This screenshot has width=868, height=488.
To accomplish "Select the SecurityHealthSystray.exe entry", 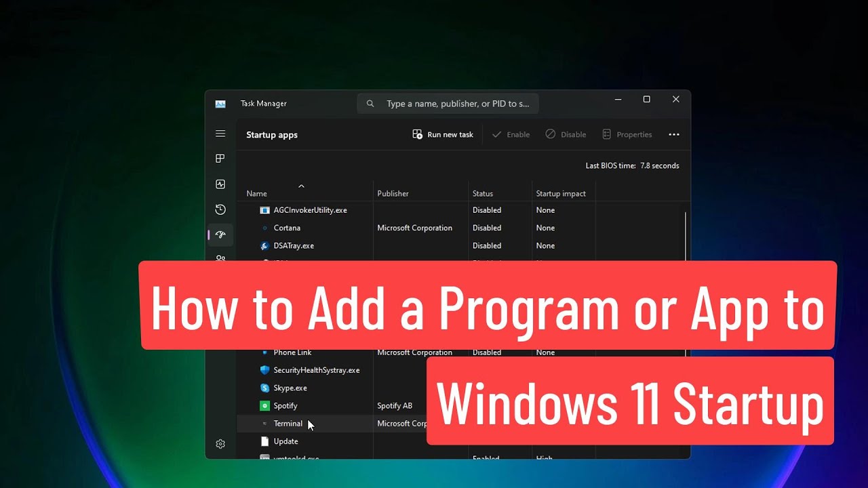I will [x=317, y=370].
